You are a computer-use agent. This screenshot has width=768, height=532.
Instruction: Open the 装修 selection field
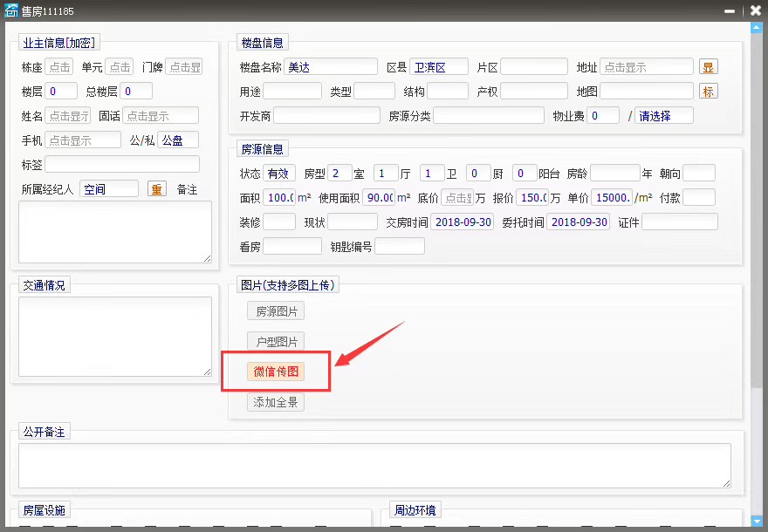[279, 222]
